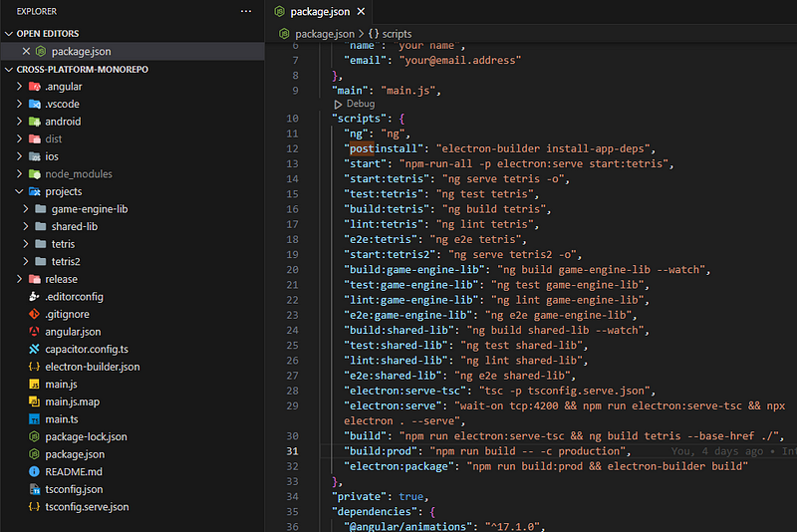
Task: Click the projects folder icon
Action: tap(35, 191)
